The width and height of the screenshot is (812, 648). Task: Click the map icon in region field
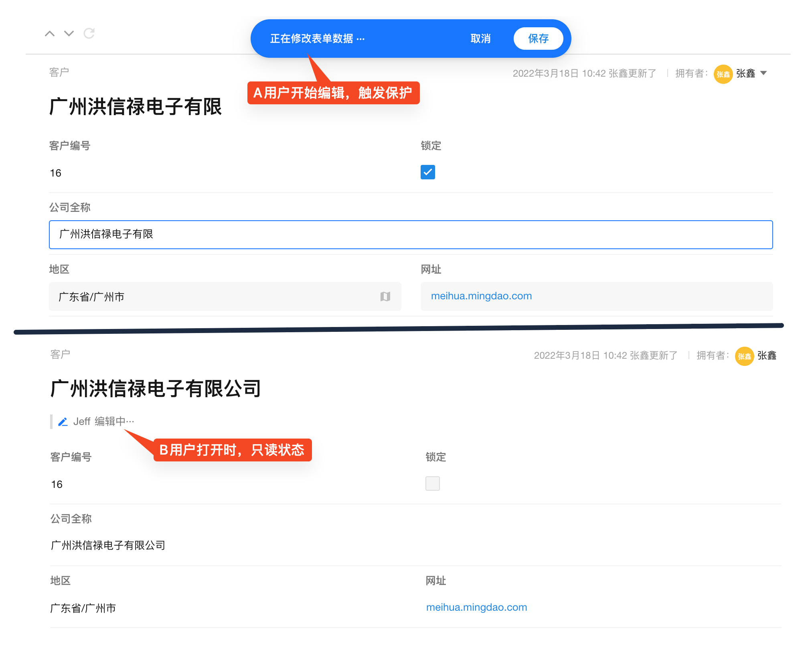pos(385,297)
